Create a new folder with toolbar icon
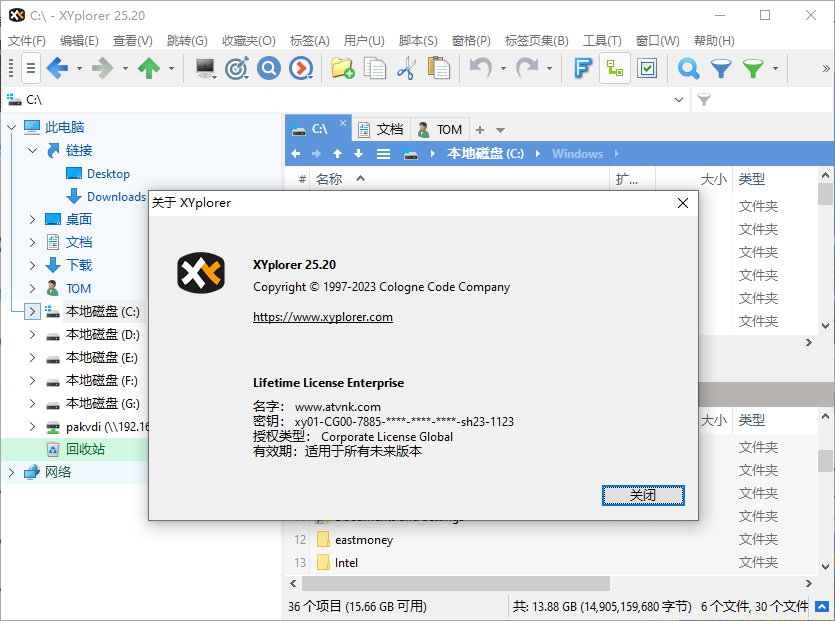The width and height of the screenshot is (835, 621). 342,68
